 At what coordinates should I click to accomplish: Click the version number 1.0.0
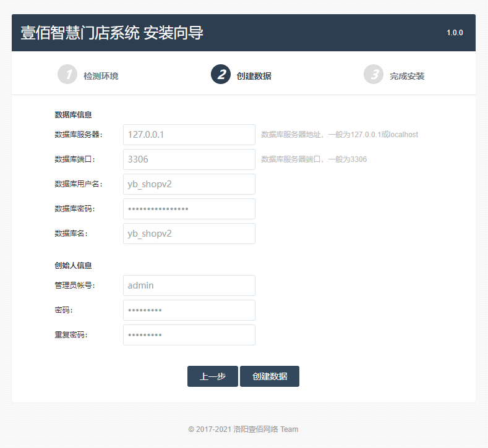click(x=455, y=33)
